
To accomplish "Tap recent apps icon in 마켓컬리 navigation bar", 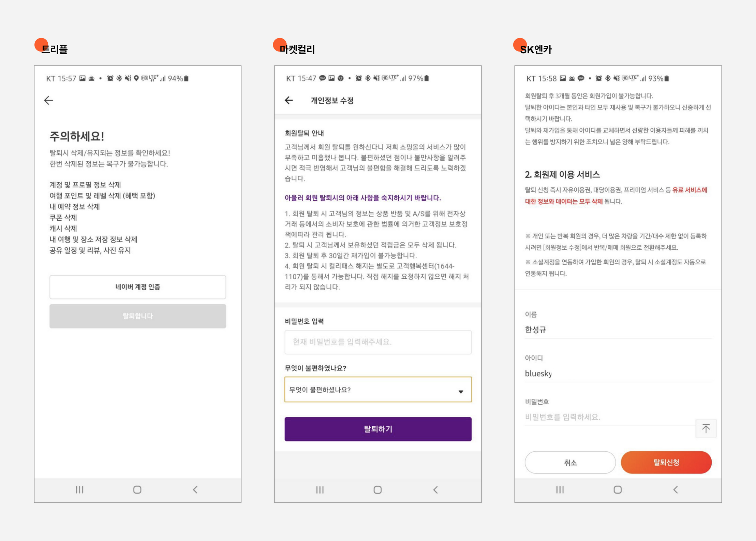I will point(320,490).
